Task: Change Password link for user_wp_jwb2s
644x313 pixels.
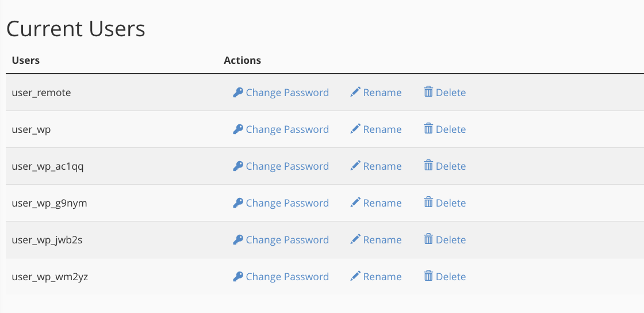Action: point(287,240)
